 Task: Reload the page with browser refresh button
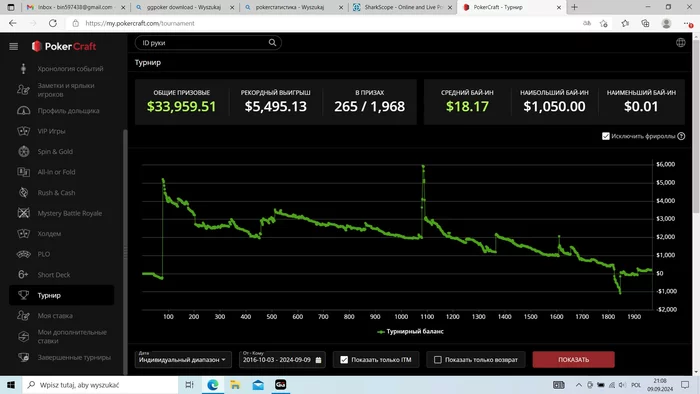[53, 23]
